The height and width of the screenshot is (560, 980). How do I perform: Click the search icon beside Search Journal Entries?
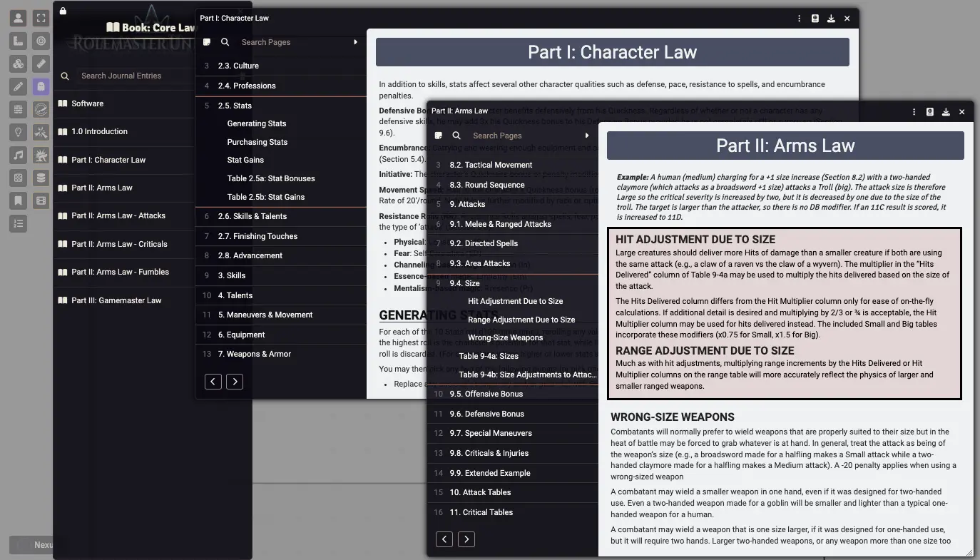coord(65,76)
